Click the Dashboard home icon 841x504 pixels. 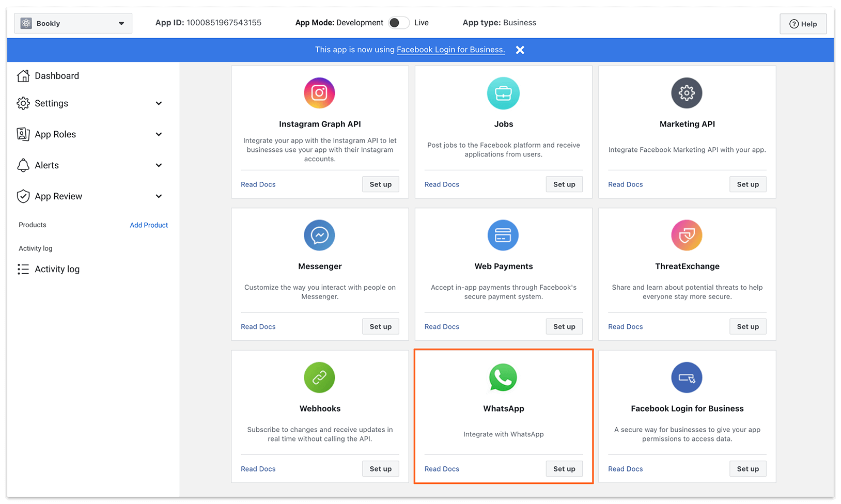pos(23,76)
